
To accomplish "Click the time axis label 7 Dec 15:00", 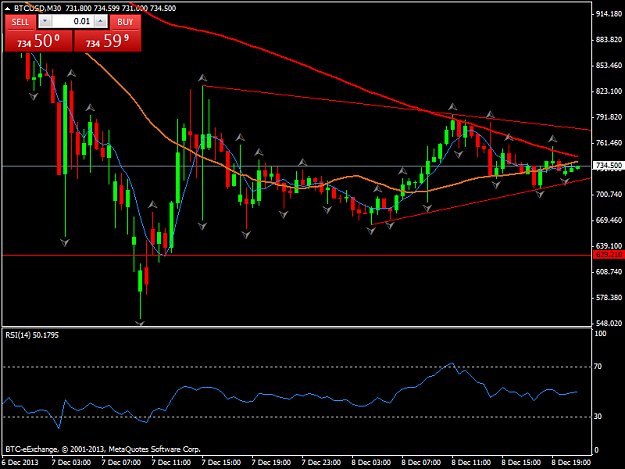I will pos(221,463).
